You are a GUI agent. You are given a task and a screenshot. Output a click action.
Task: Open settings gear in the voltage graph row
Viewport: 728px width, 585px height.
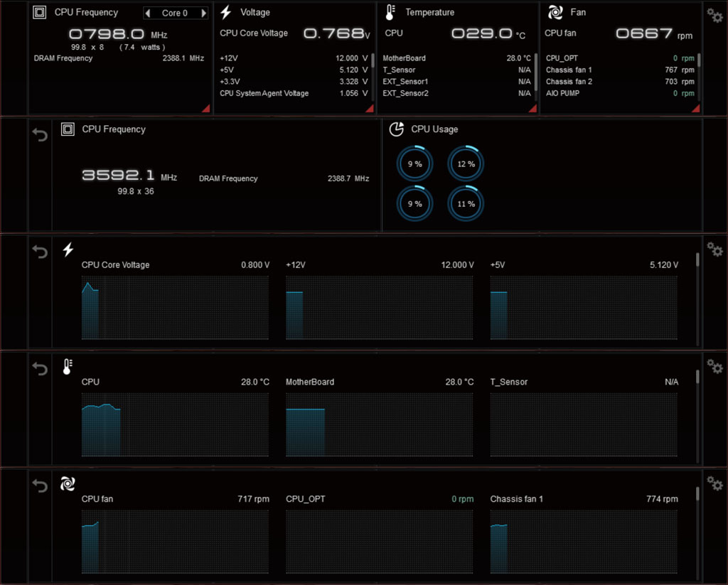click(x=714, y=249)
